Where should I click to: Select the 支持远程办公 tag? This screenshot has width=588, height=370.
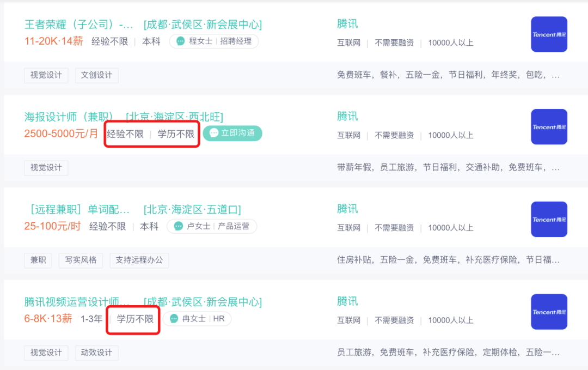pyautogui.click(x=139, y=260)
